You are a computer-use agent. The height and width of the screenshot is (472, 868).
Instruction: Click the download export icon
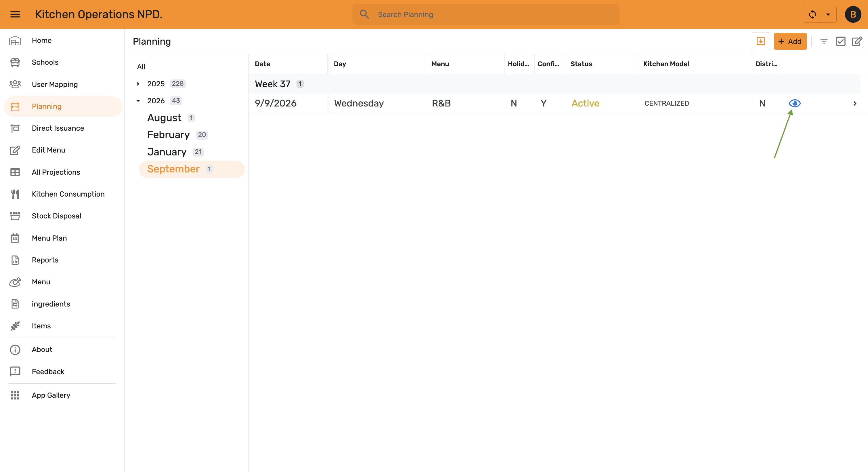[760, 41]
